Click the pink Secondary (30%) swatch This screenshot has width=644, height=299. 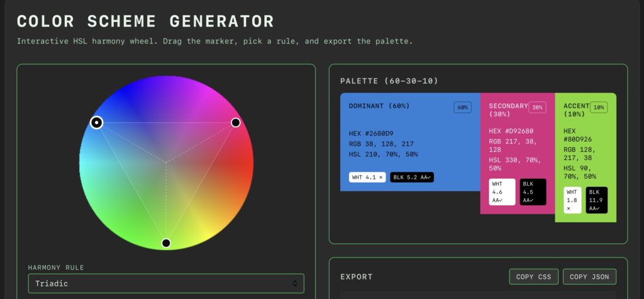coord(518,154)
